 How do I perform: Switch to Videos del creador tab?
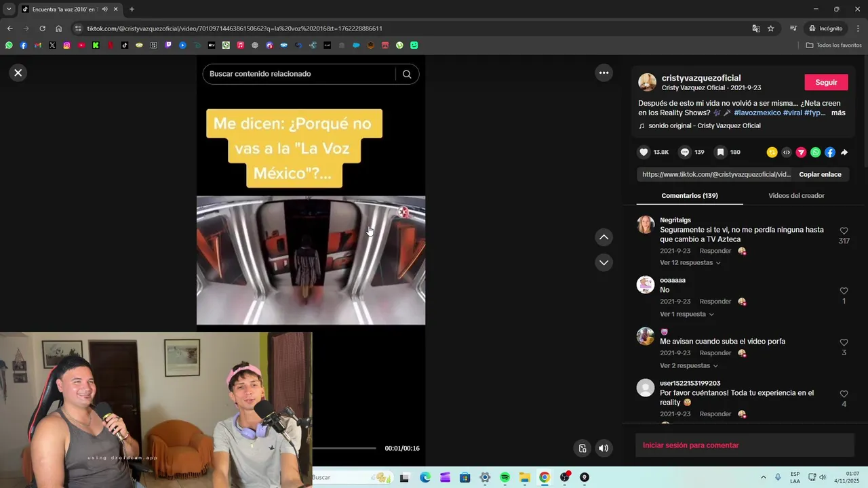click(x=796, y=195)
